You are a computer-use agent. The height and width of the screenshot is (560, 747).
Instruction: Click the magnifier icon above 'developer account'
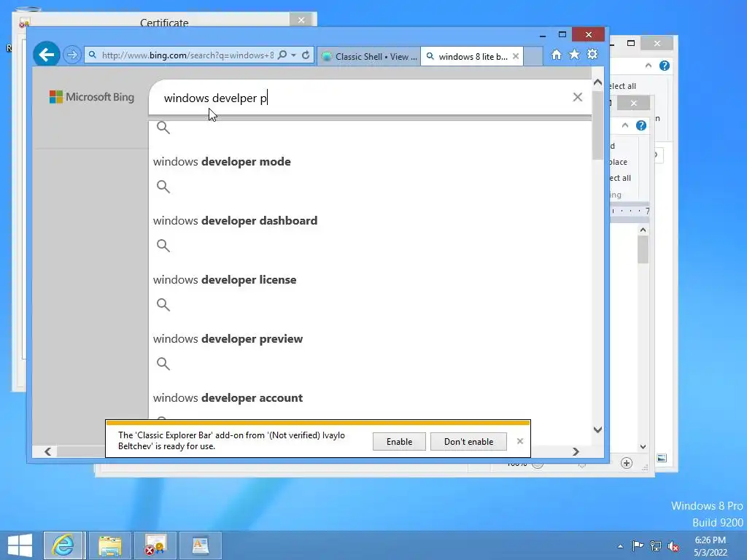163,364
